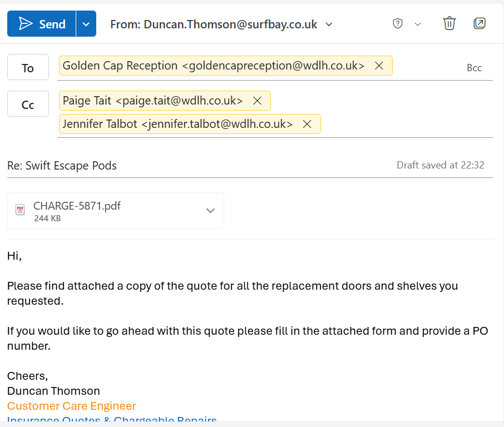Image resolution: width=504 pixels, height=427 pixels.
Task: Click the To recipients button
Action: (28, 68)
